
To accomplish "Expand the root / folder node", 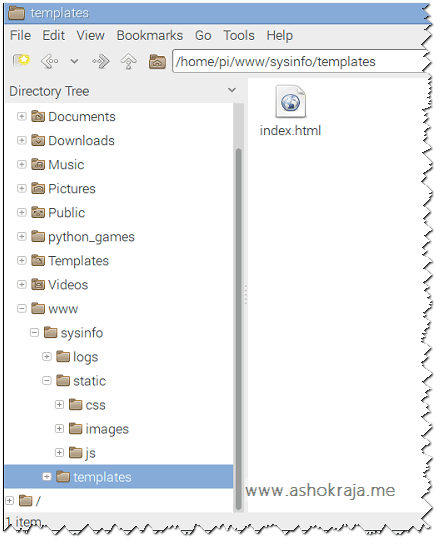I will pos(9,500).
